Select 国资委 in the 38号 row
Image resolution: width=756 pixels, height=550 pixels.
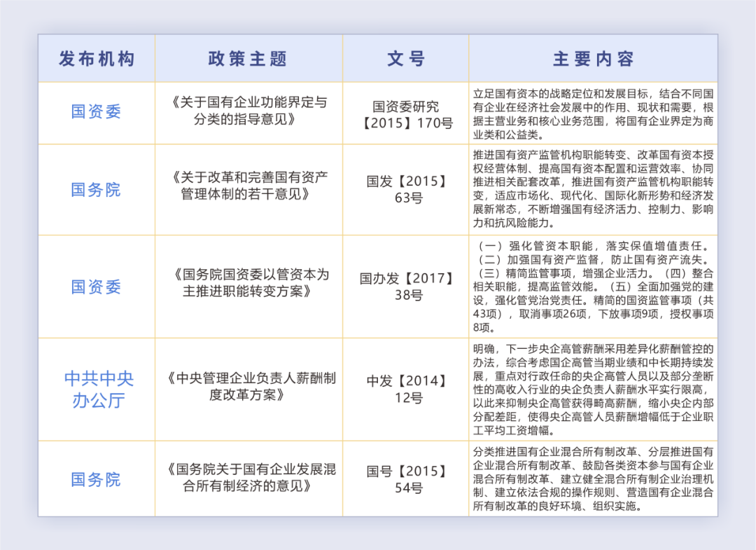(96, 287)
